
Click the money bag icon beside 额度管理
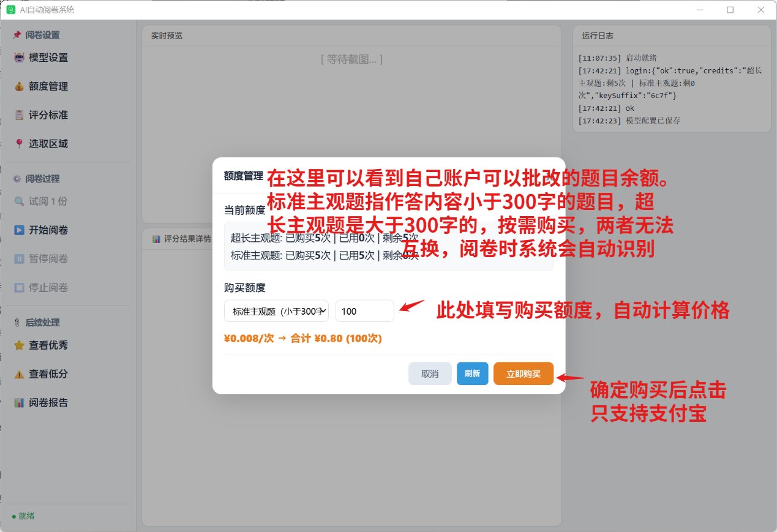click(19, 86)
